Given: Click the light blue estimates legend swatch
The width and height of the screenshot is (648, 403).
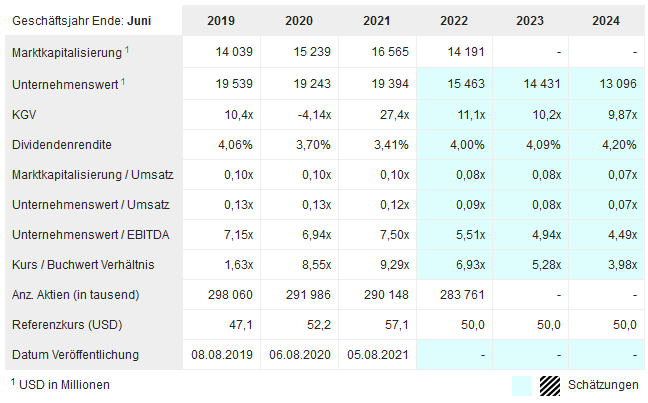Looking at the screenshot, I should click(x=521, y=386).
